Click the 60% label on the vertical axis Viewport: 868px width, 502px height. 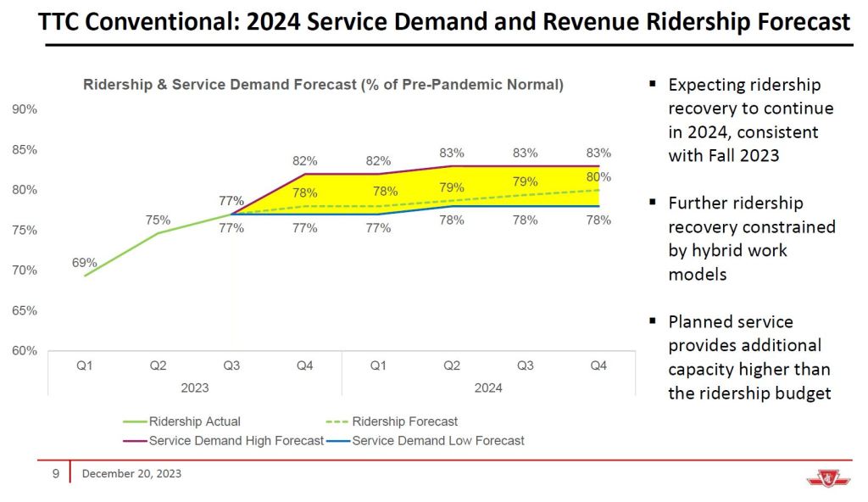point(25,351)
